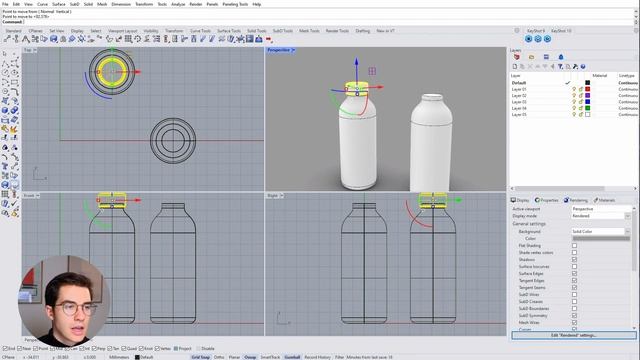
Task: Click the middle blue KeyShot update icon
Action: (538, 39)
